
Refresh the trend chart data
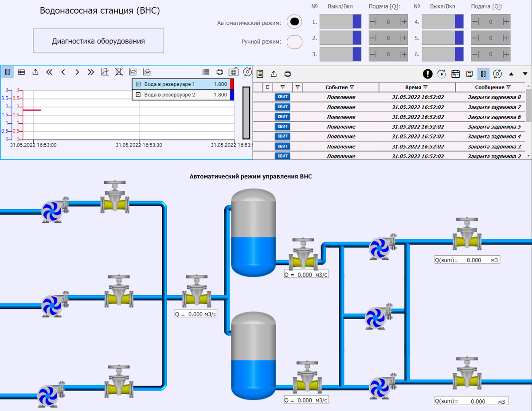(248, 72)
